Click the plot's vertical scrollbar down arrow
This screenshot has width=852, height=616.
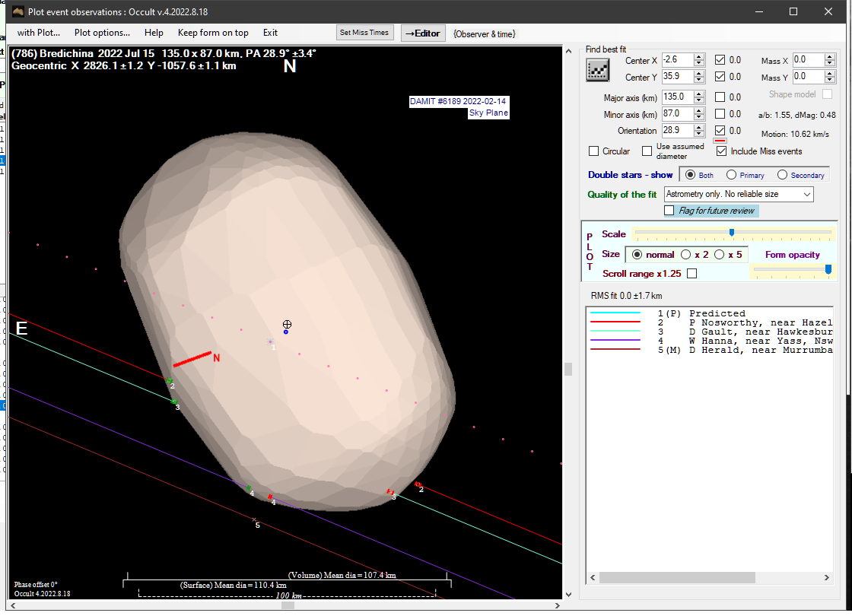(568, 594)
